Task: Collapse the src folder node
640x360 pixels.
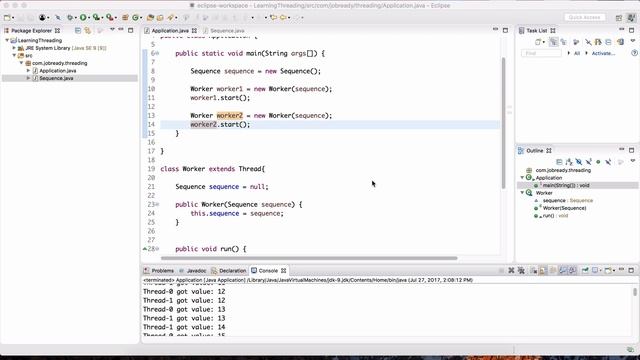Action: click(14, 55)
